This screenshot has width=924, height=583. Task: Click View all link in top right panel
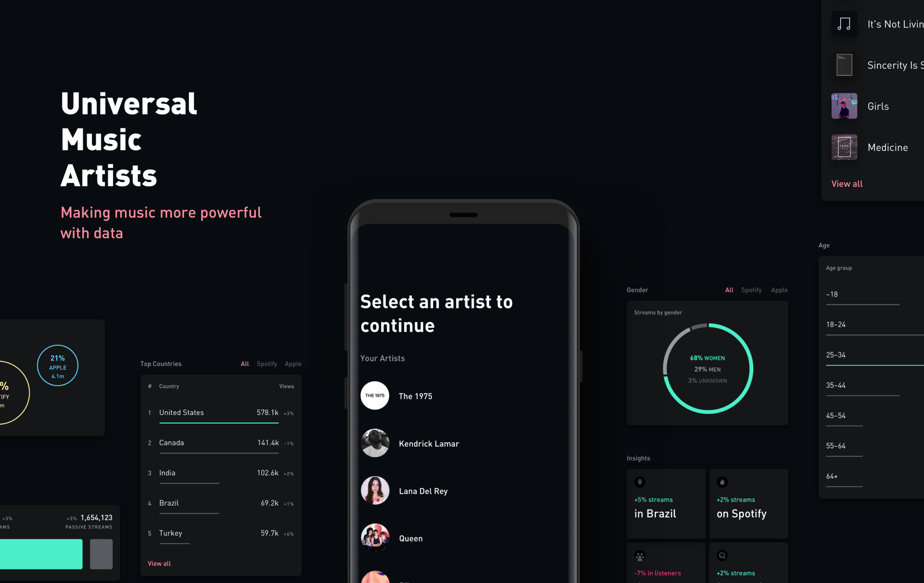click(x=846, y=183)
